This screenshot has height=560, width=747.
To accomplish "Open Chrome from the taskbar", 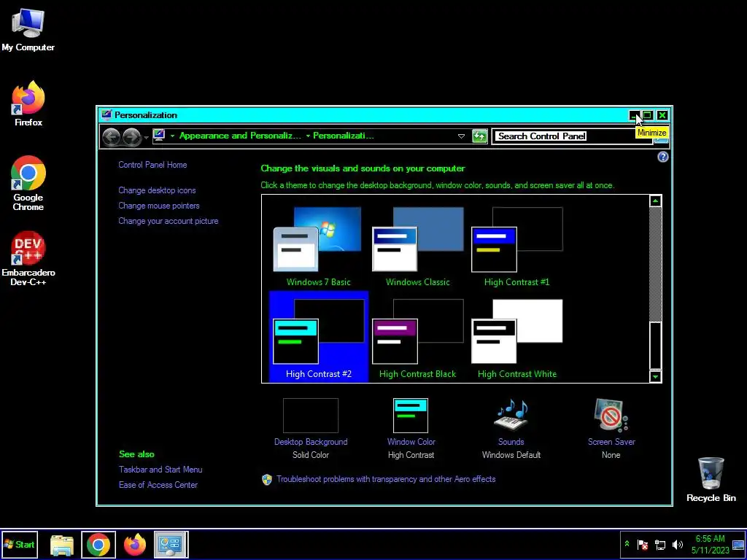I will click(98, 545).
